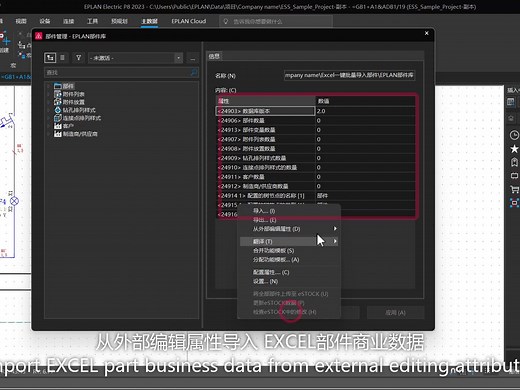
Task: Open the 设备 ribbon tab
Action: [x=45, y=21]
